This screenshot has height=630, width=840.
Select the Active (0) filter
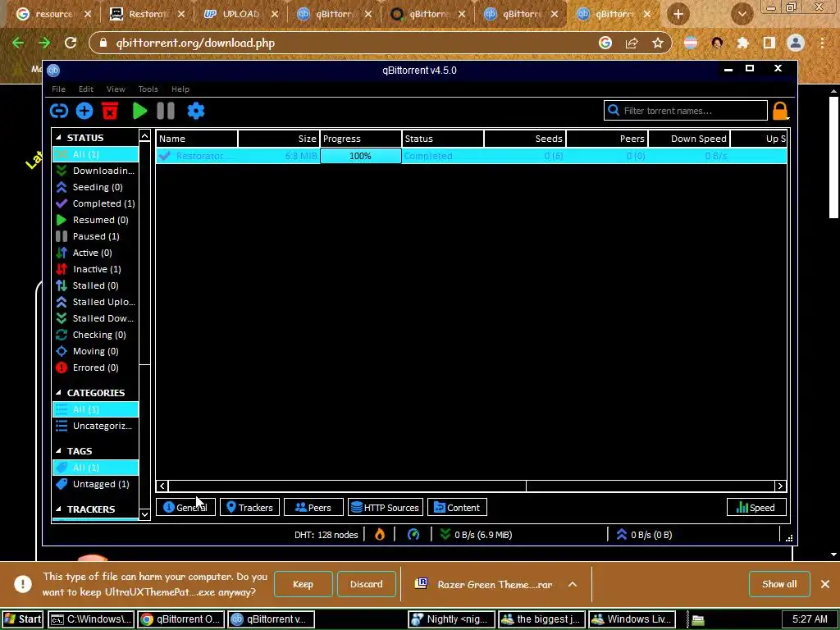tap(95, 253)
